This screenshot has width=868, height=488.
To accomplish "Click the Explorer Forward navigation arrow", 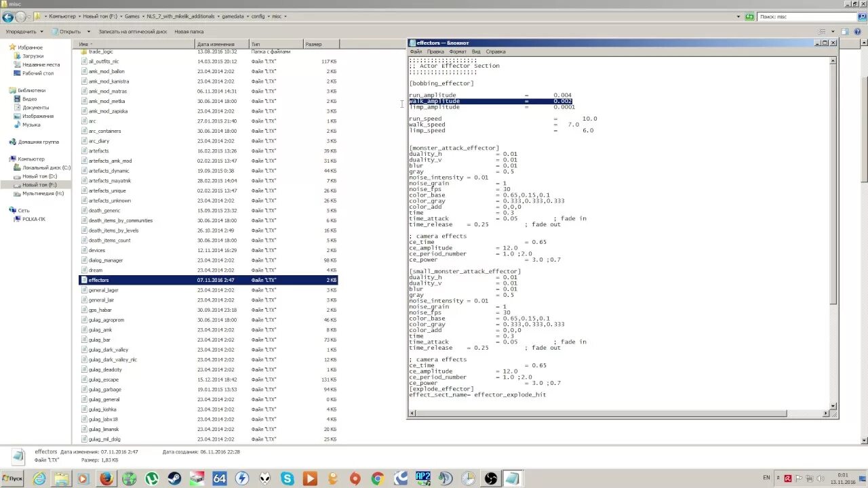I will pyautogui.click(x=20, y=16).
